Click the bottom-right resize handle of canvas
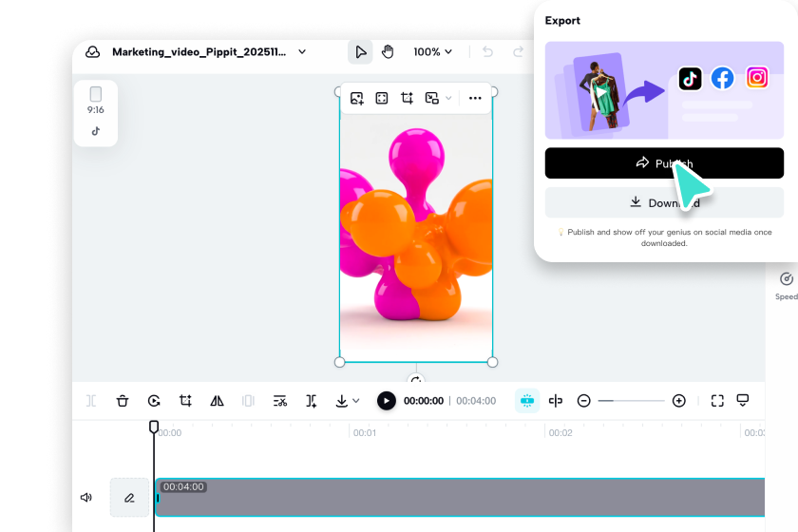The width and height of the screenshot is (798, 532). 492,363
